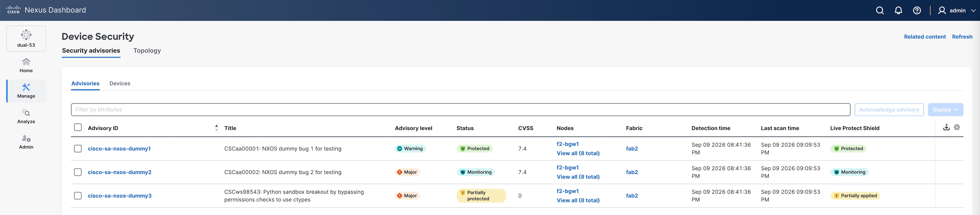
Task: Click Related content link
Action: coord(925,37)
